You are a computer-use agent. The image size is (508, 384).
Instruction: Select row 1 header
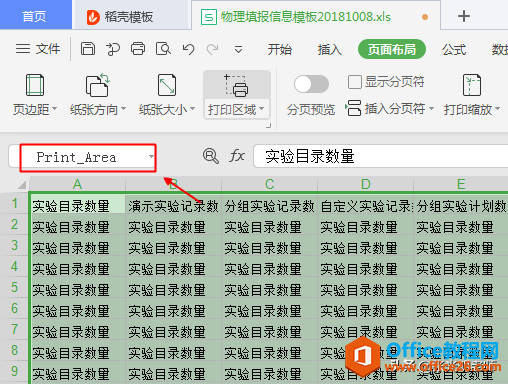(14, 203)
